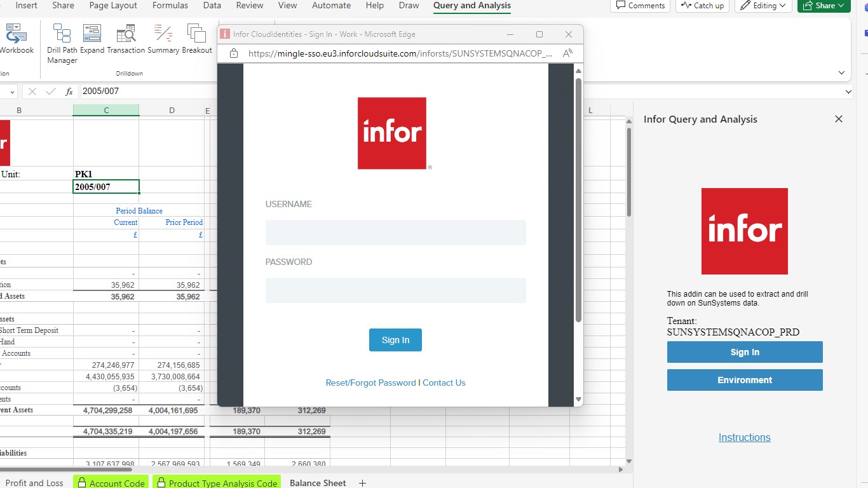Screen dimensions: 868x488
Task: Open the Breakout drilldown tool
Action: [x=197, y=39]
